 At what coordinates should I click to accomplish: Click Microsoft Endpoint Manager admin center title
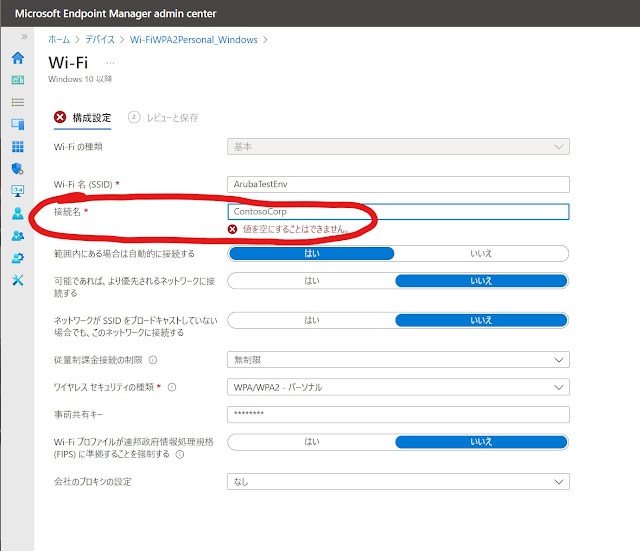point(116,13)
